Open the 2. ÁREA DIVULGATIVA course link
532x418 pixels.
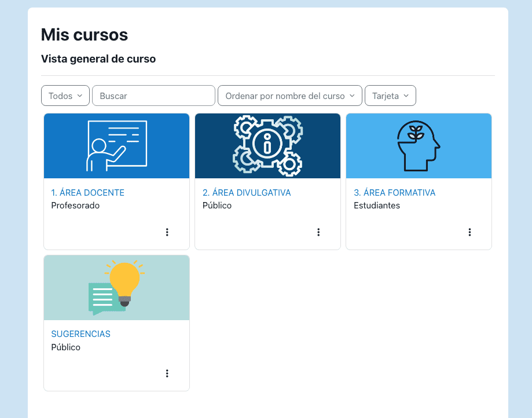coord(247,193)
